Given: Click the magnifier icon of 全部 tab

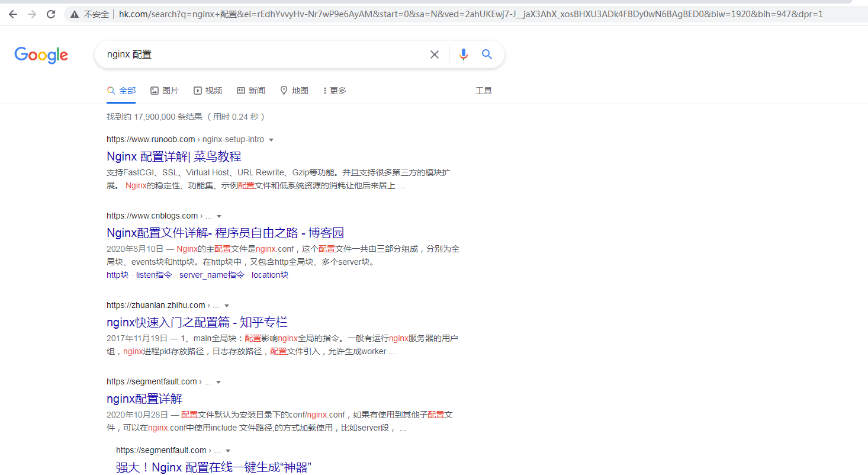Looking at the screenshot, I should (111, 91).
